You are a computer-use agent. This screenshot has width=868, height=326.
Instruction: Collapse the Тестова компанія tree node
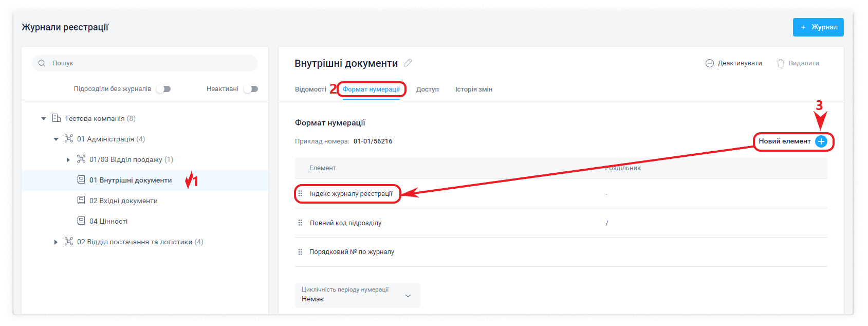[44, 119]
